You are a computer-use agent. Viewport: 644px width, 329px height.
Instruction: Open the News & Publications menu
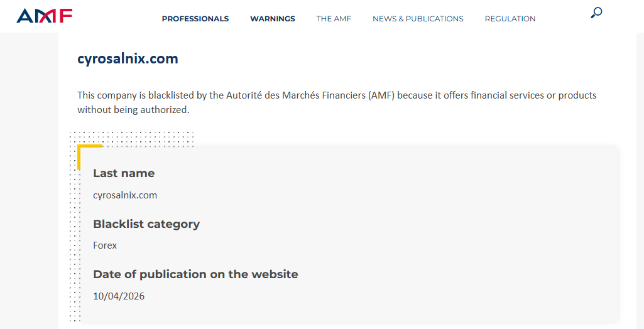pos(418,19)
